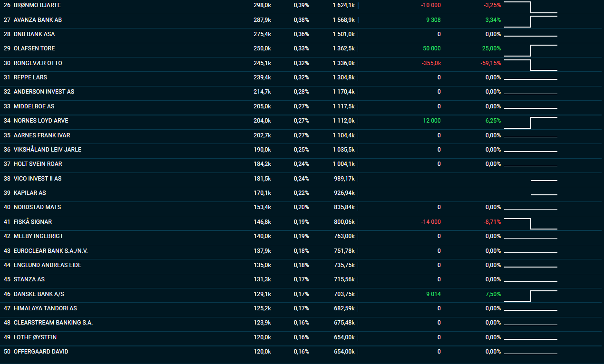This screenshot has height=364, width=604.
Task: Select OFFERGAARD DAVID shareholder
Action: point(41,352)
